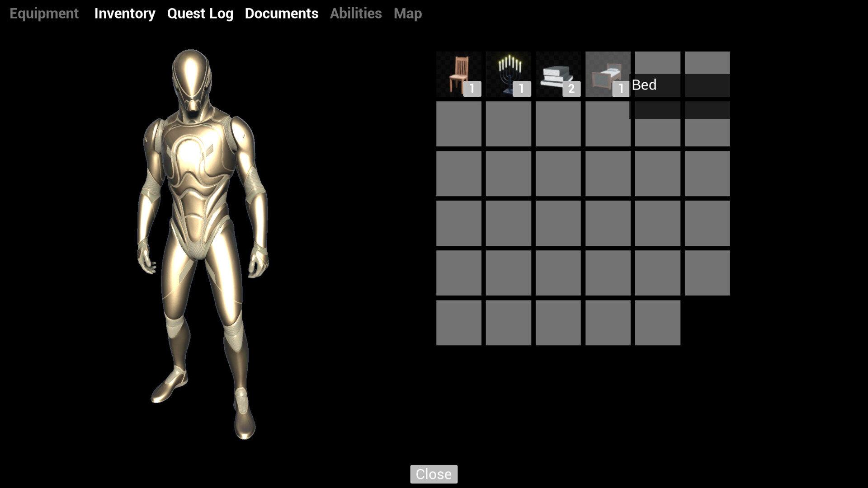868x488 pixels.
Task: Open the Quest Log
Action: 200,14
